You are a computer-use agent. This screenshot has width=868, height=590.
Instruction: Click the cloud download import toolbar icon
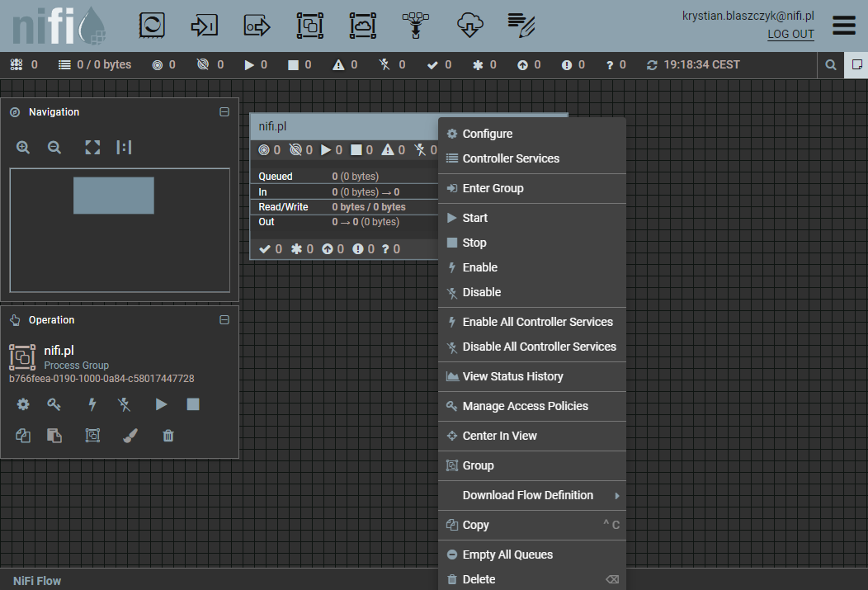click(x=470, y=26)
